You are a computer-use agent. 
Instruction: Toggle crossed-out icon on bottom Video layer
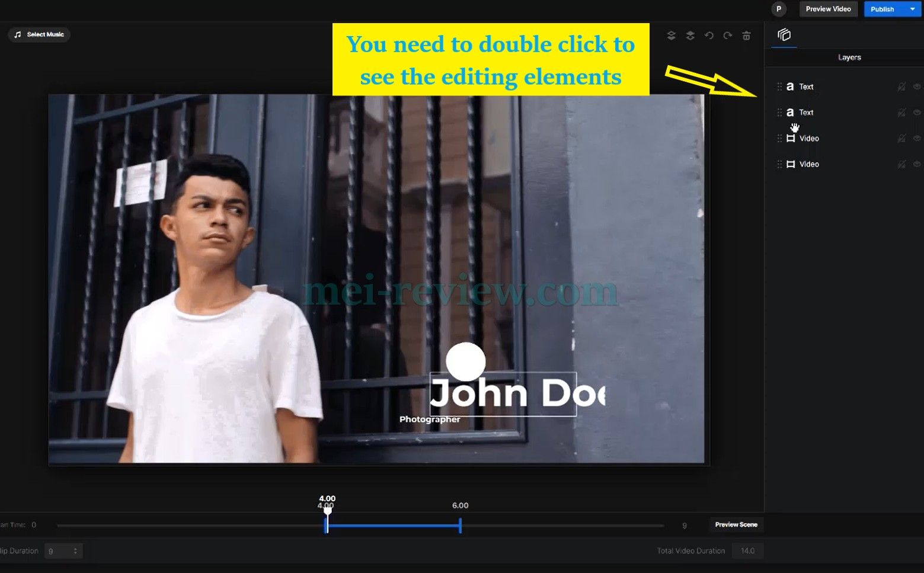901,165
